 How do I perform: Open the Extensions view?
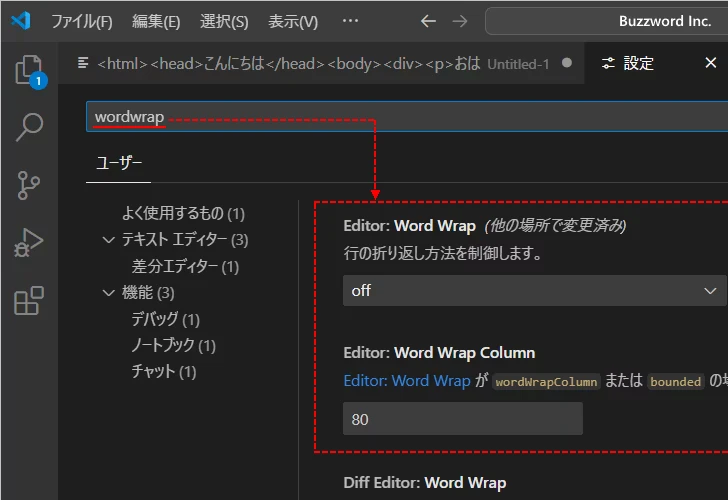point(29,300)
